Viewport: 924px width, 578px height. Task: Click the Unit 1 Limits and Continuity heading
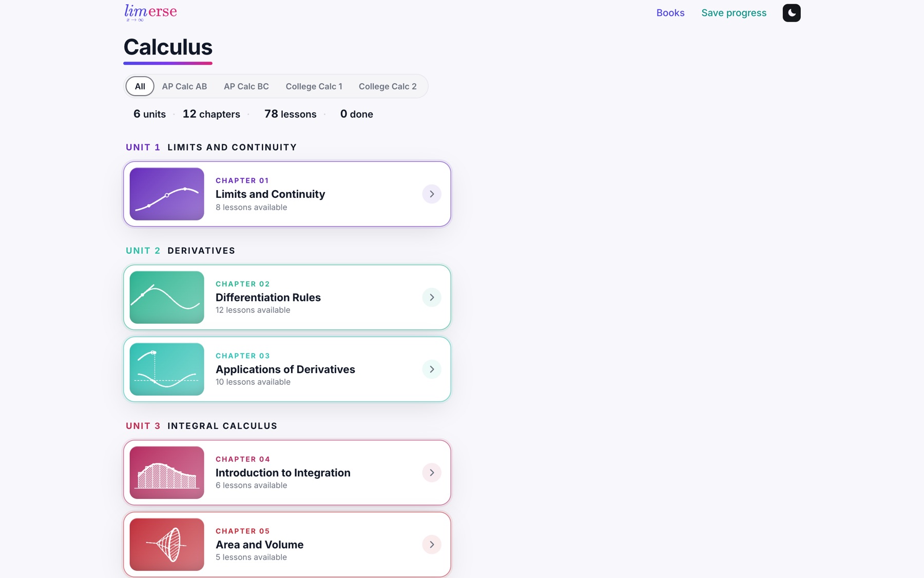(211, 147)
